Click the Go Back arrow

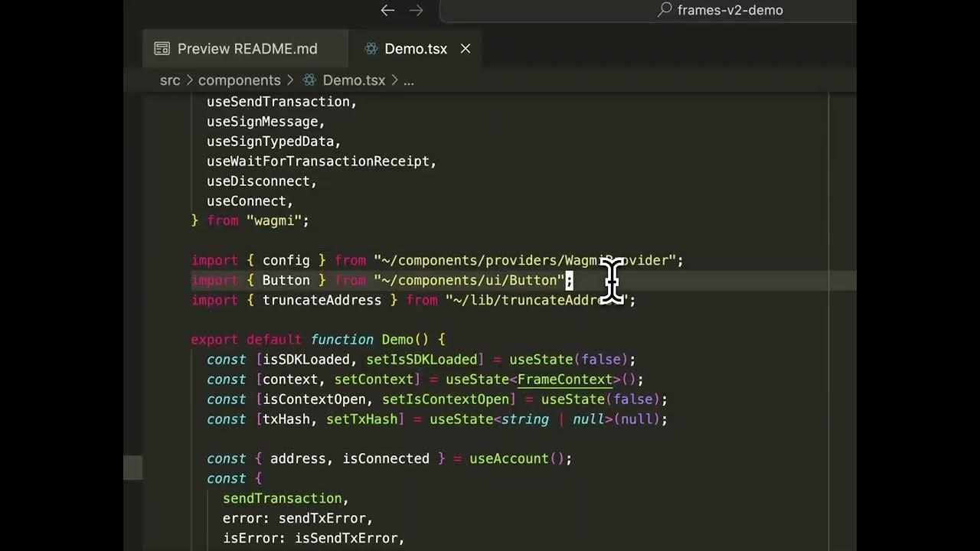pos(387,10)
